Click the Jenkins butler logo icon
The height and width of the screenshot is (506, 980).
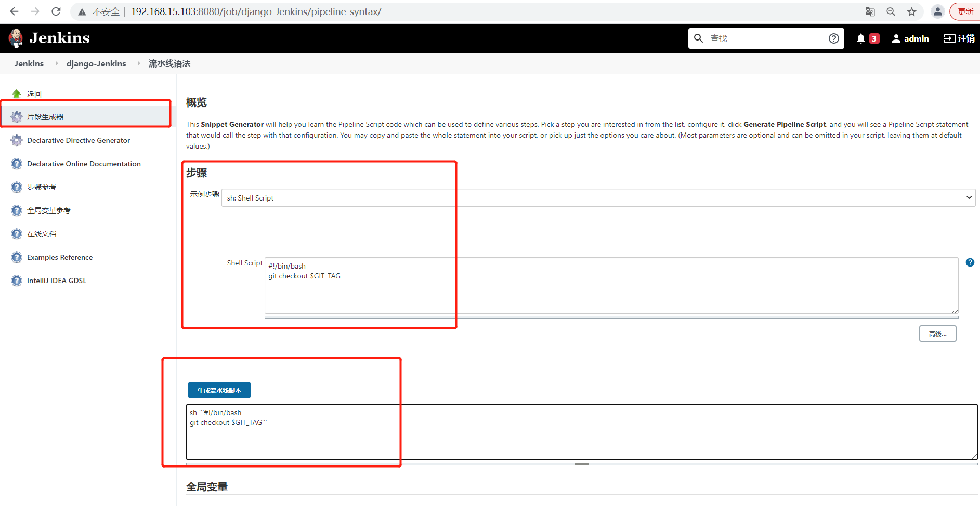coord(16,38)
